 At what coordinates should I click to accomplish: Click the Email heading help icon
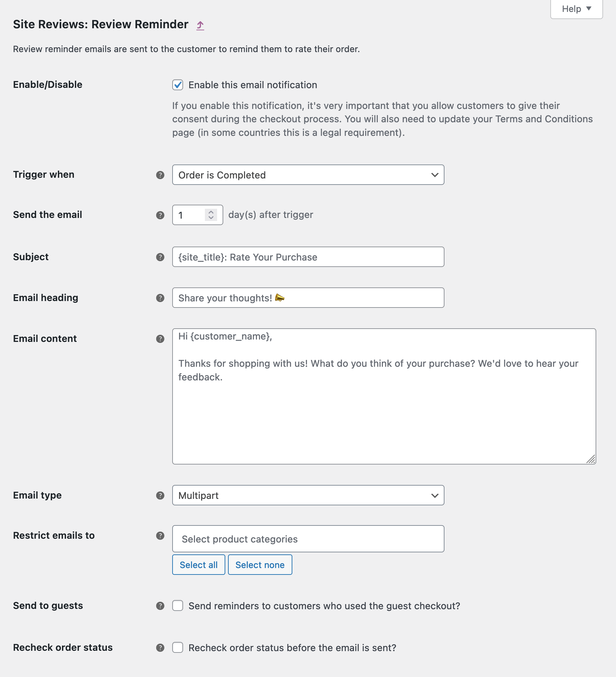point(160,298)
